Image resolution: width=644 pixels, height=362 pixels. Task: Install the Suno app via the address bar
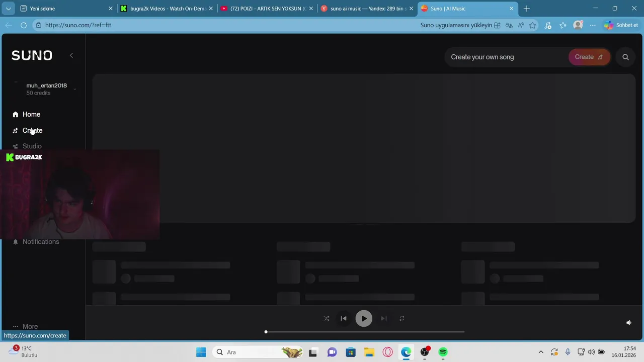point(460,25)
